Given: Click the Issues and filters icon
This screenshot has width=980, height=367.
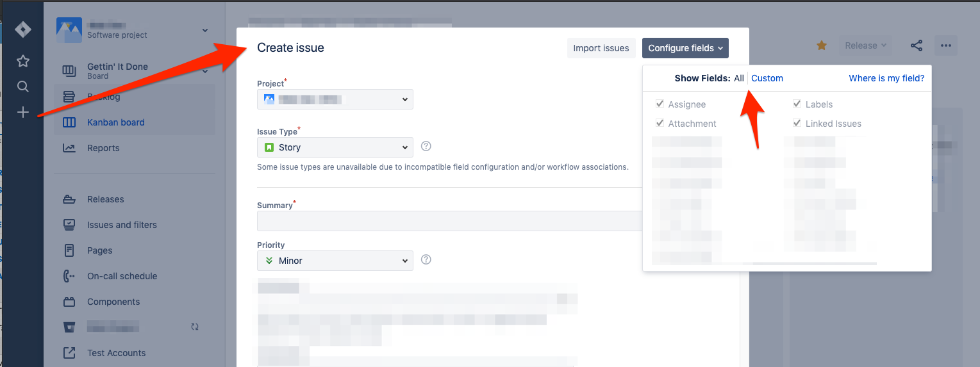Looking at the screenshot, I should (x=69, y=225).
